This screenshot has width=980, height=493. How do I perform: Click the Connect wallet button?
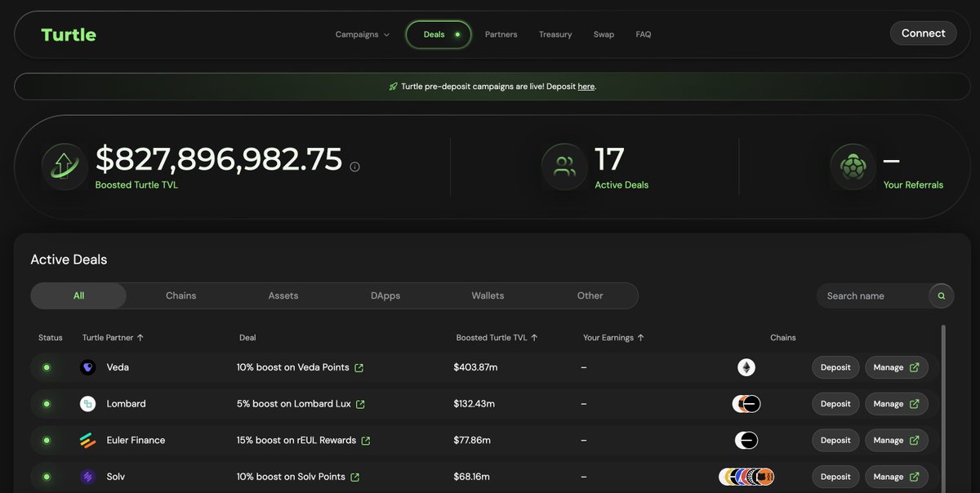pyautogui.click(x=923, y=33)
